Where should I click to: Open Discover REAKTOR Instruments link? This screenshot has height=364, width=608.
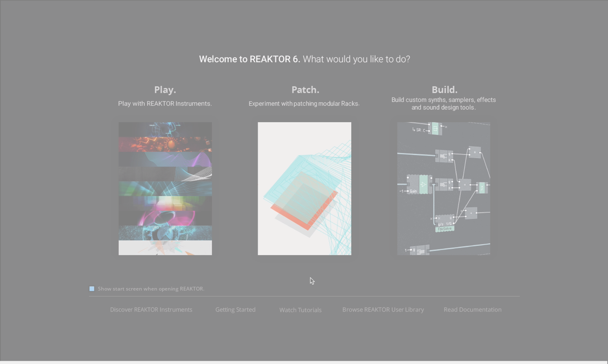point(151,310)
